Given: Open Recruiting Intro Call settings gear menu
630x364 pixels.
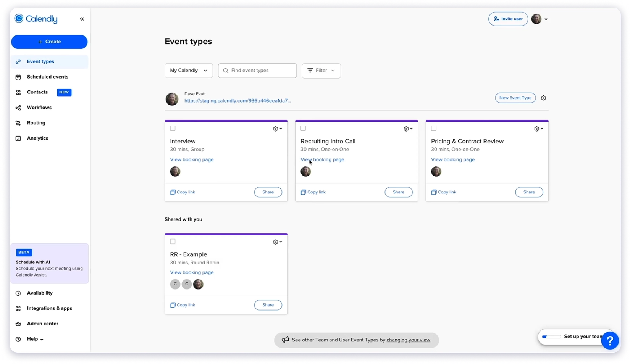Looking at the screenshot, I should pyautogui.click(x=408, y=129).
